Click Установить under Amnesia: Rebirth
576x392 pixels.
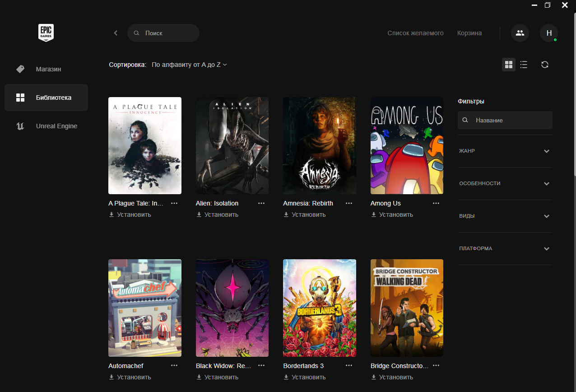coord(305,215)
